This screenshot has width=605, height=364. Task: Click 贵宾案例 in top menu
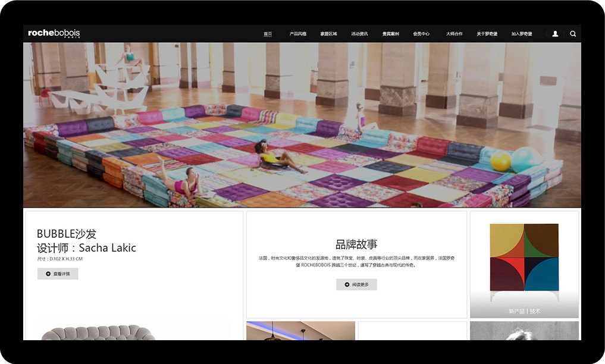click(390, 34)
